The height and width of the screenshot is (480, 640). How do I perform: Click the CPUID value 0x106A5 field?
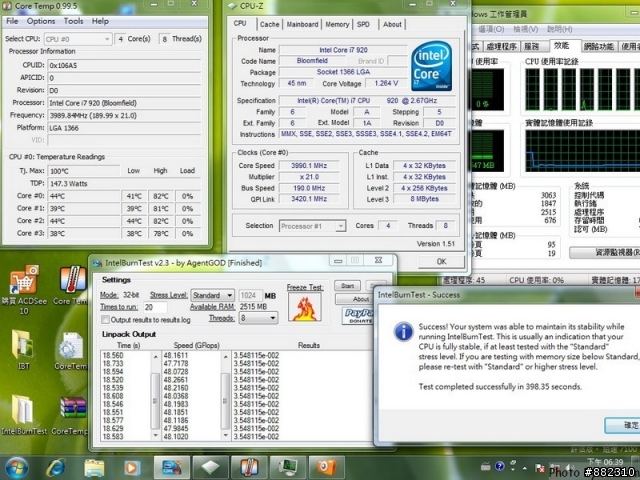[x=124, y=65]
